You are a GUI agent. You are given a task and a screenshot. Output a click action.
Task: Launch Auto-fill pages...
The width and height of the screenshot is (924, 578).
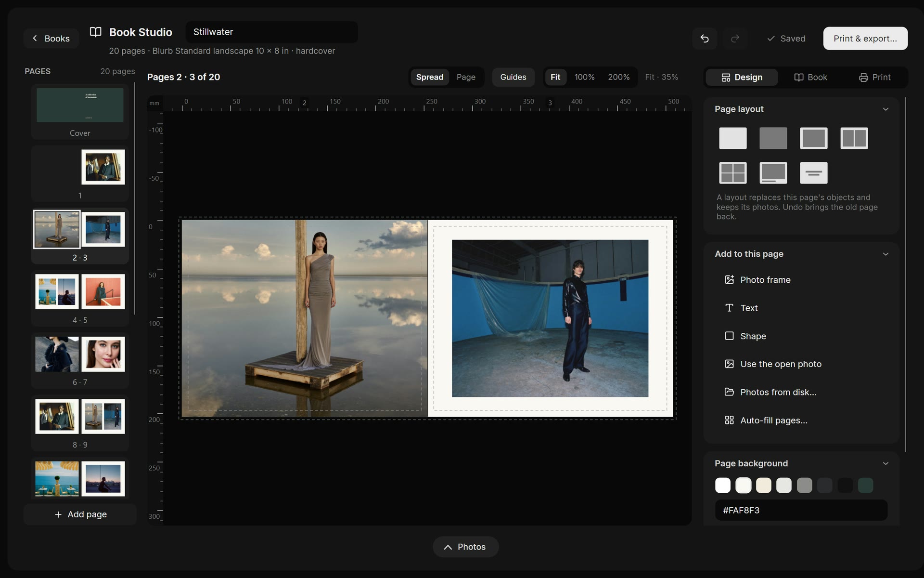point(801,420)
